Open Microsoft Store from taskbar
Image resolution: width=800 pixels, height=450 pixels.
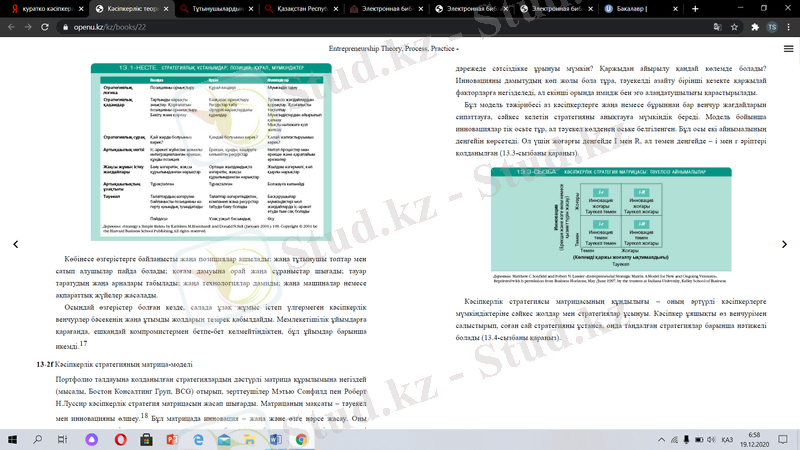146,439
